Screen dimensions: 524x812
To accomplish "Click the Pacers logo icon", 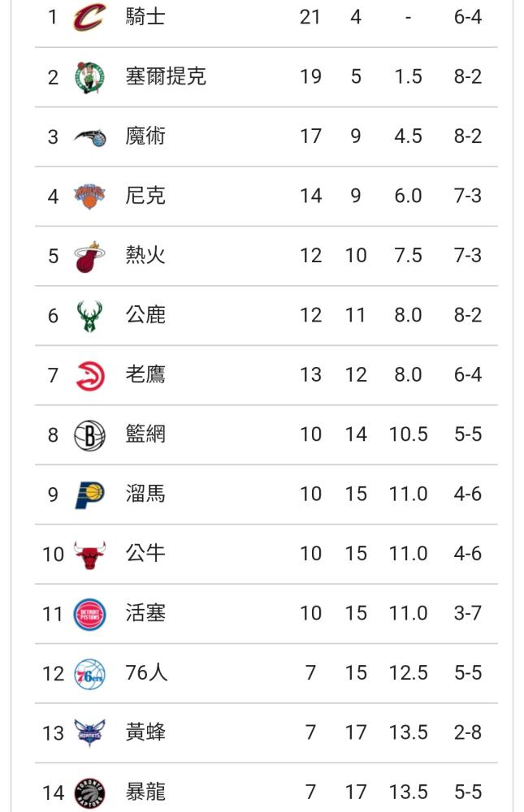I will (89, 495).
